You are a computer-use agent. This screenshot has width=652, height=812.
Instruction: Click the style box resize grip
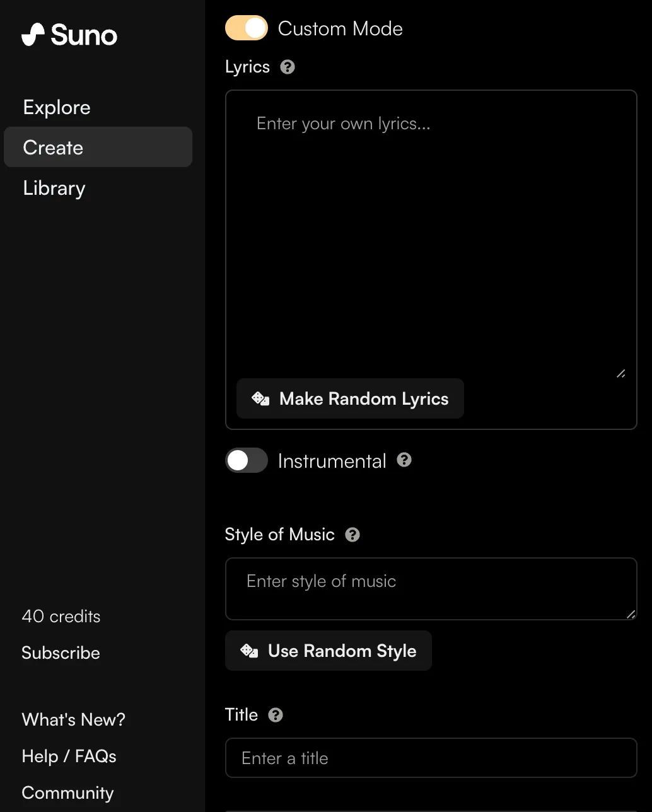631,614
